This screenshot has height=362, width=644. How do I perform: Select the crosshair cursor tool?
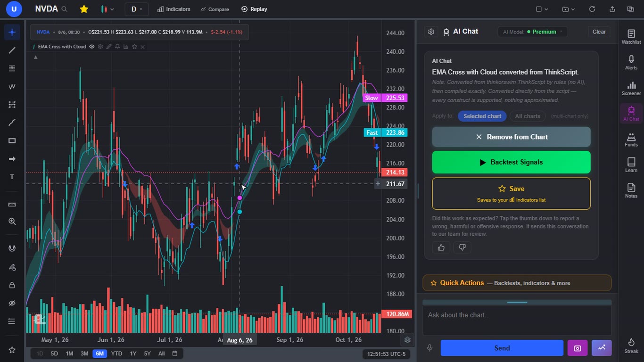(12, 33)
